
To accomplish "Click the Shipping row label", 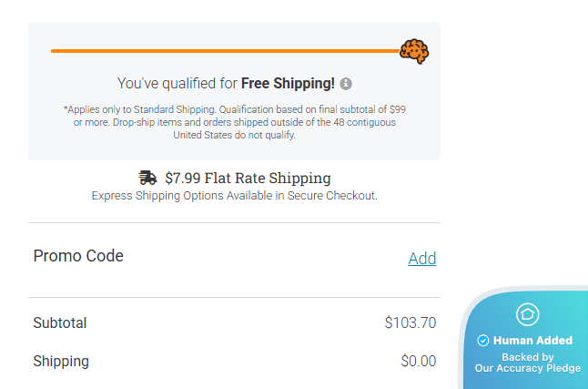I will coord(61,361).
